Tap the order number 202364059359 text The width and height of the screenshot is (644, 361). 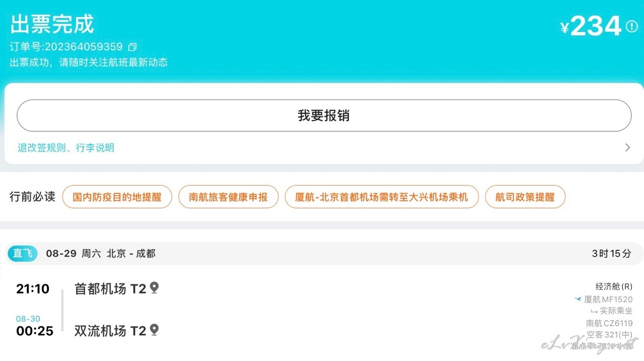pyautogui.click(x=84, y=47)
